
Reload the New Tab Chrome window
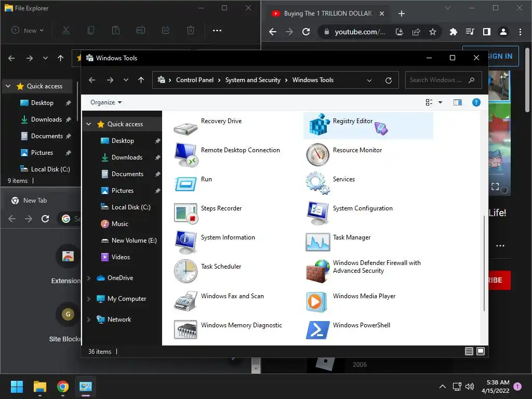(45, 219)
